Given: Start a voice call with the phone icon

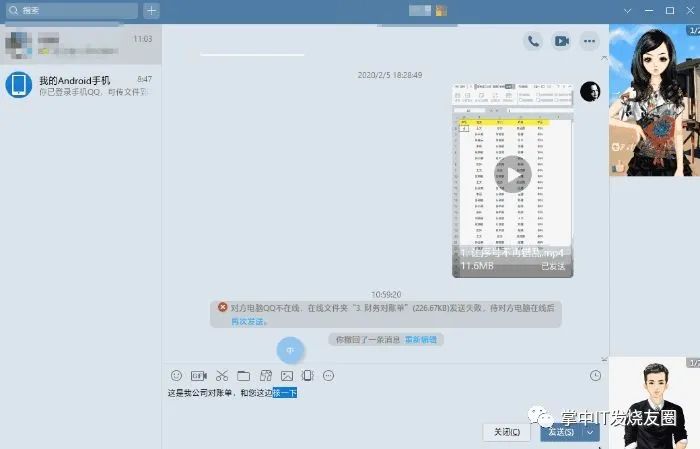Looking at the screenshot, I should point(533,41).
